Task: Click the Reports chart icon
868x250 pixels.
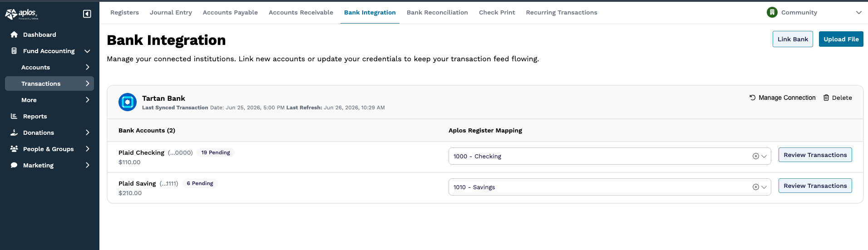Action: [14, 116]
